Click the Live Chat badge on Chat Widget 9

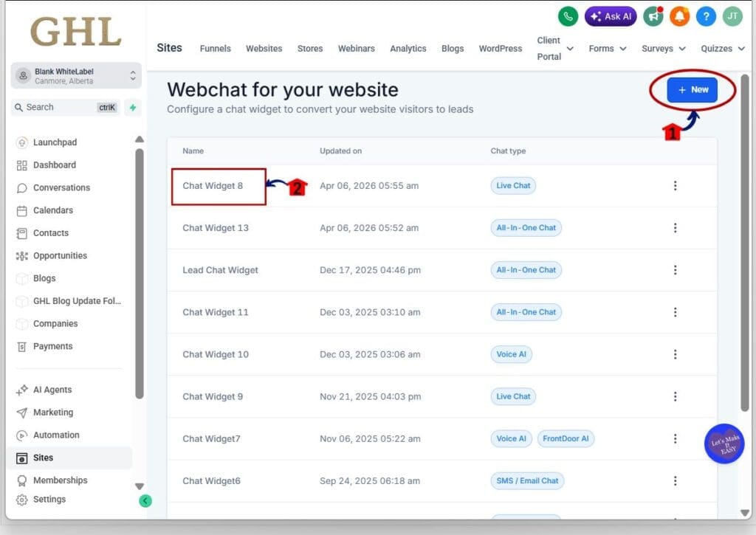click(x=512, y=396)
